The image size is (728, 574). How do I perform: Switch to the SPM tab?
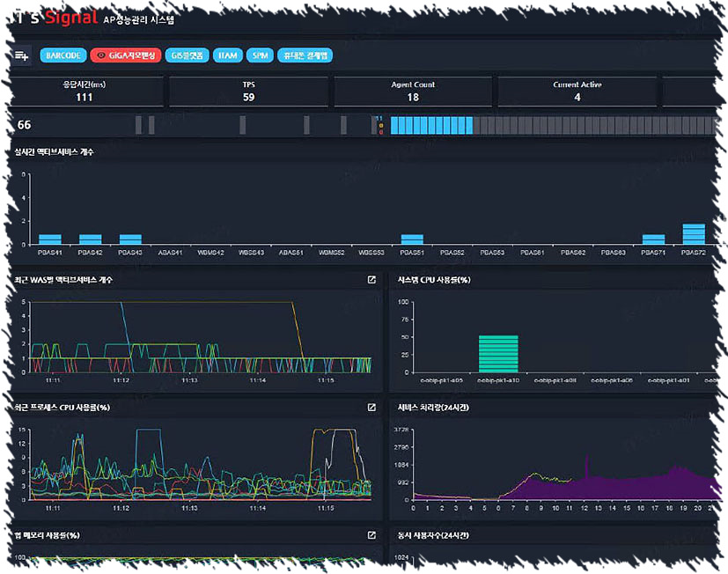tap(260, 55)
